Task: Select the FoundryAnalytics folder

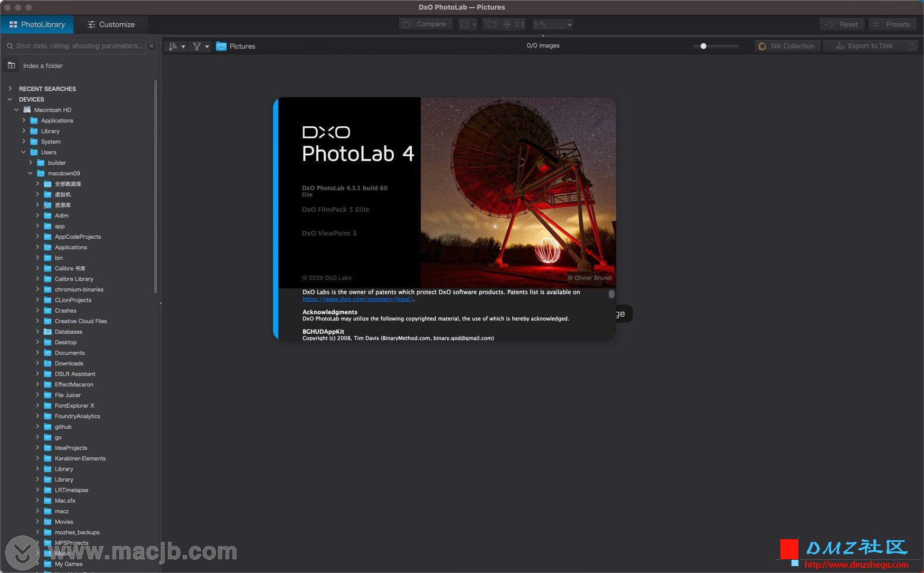Action: [77, 416]
